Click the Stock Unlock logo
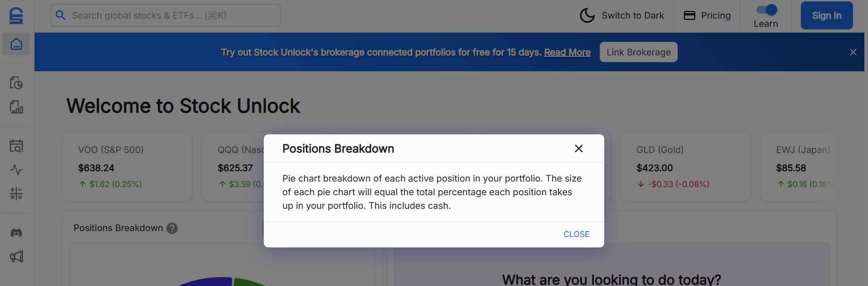 point(16,15)
